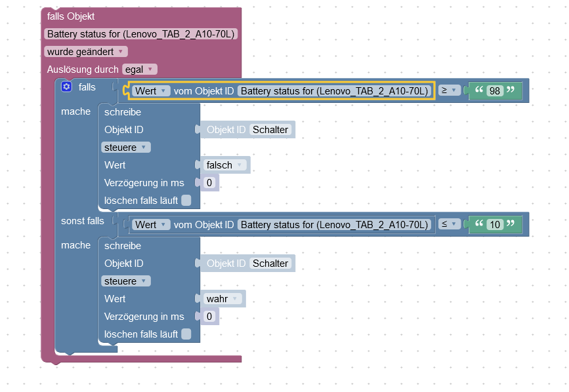Open the 'wurde geändert' dropdown
569x392 pixels.
point(85,52)
